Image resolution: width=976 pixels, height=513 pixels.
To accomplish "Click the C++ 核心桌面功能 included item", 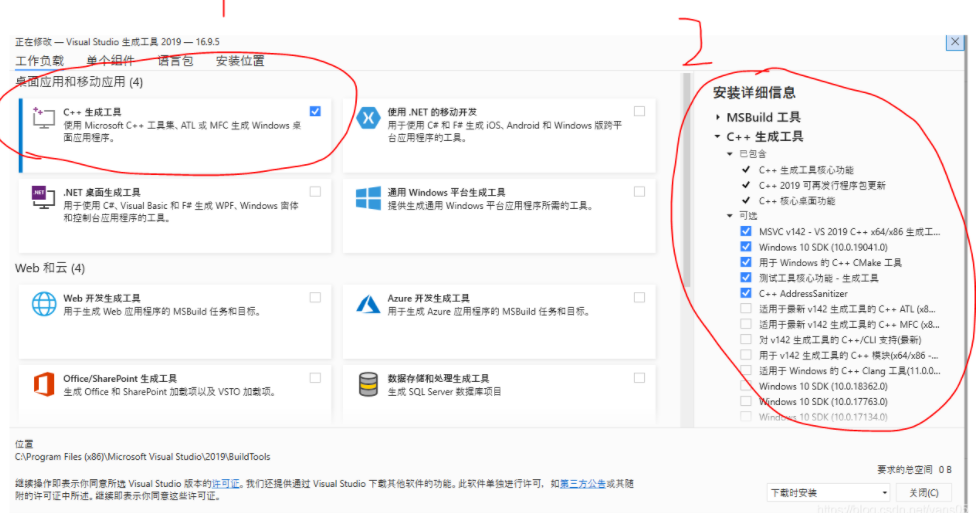I will click(797, 201).
